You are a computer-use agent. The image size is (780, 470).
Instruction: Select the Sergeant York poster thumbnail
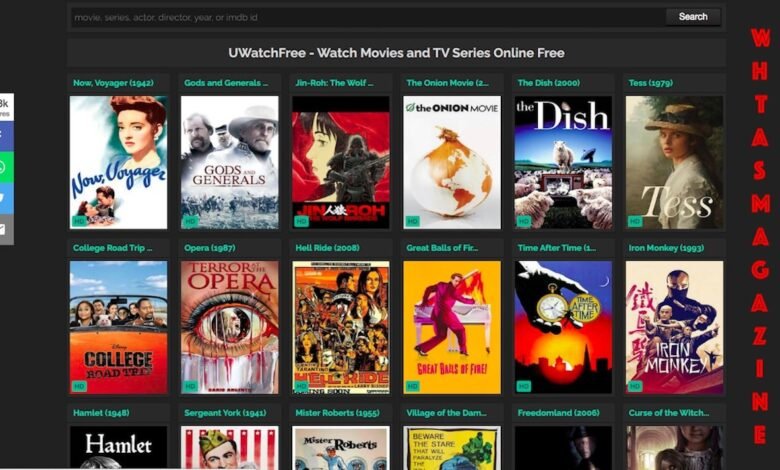(x=230, y=447)
